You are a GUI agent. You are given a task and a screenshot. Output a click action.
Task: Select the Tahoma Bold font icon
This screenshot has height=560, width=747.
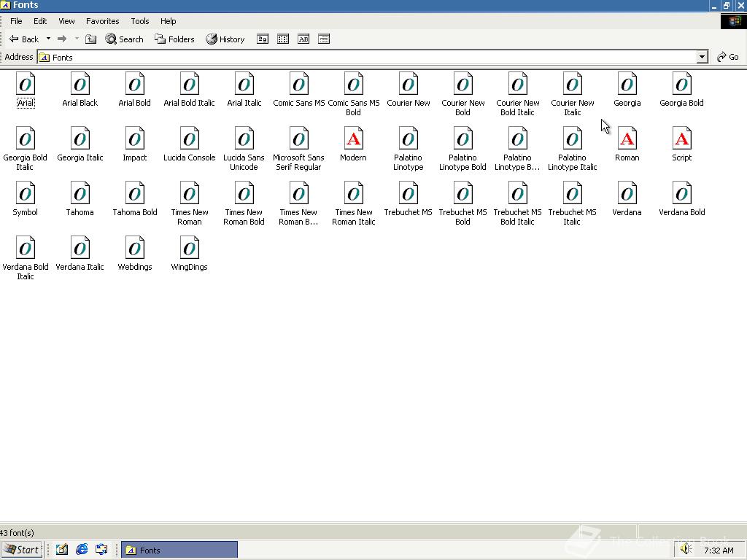(x=135, y=193)
